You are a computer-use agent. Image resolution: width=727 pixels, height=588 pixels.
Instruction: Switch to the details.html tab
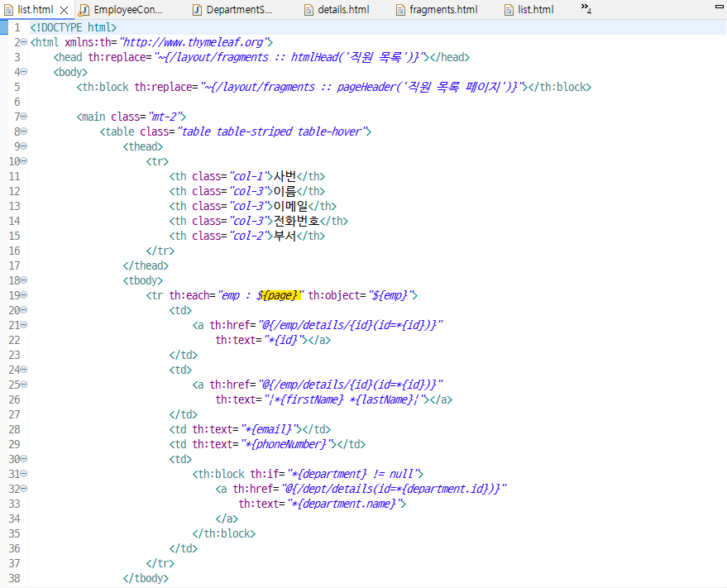[337, 10]
